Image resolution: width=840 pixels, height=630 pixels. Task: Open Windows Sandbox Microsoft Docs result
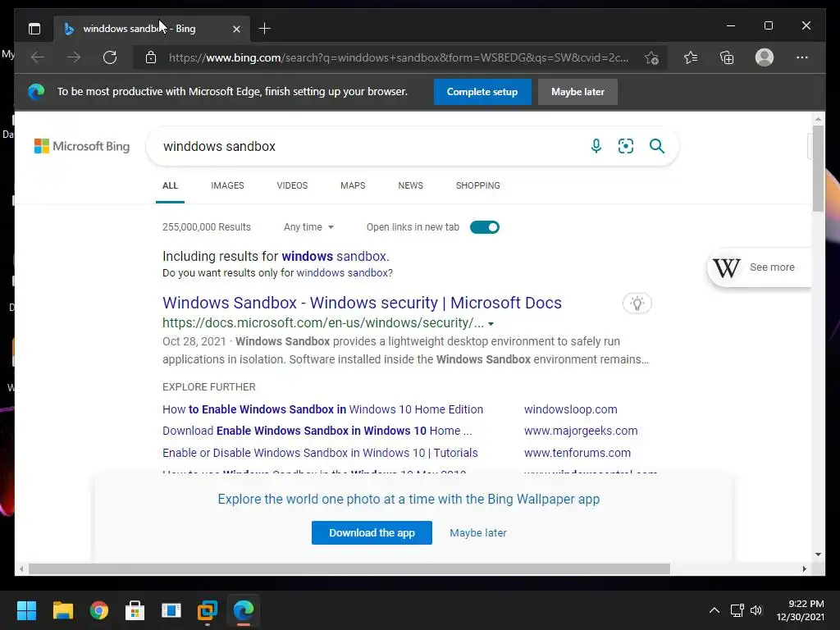pos(362,303)
